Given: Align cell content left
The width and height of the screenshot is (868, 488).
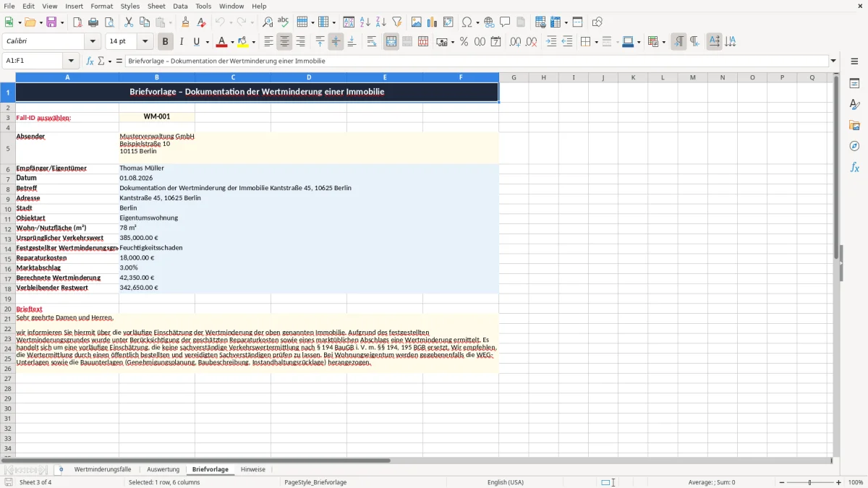Looking at the screenshot, I should pyautogui.click(x=268, y=42).
